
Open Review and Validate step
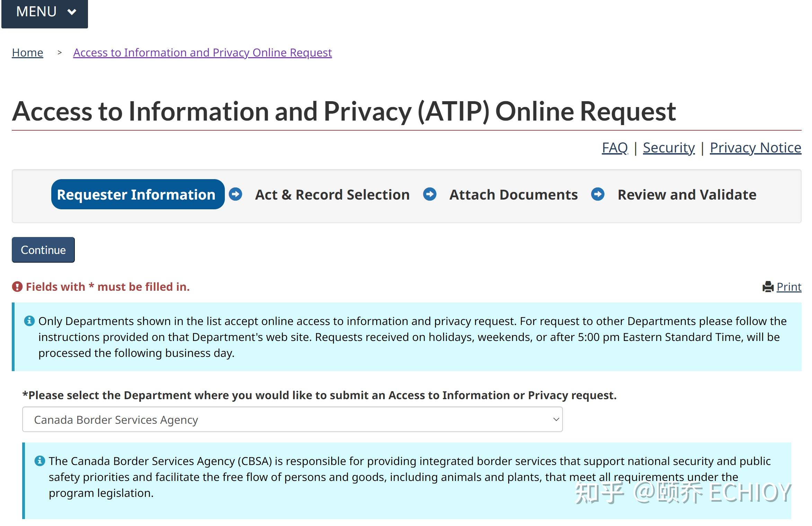point(687,195)
